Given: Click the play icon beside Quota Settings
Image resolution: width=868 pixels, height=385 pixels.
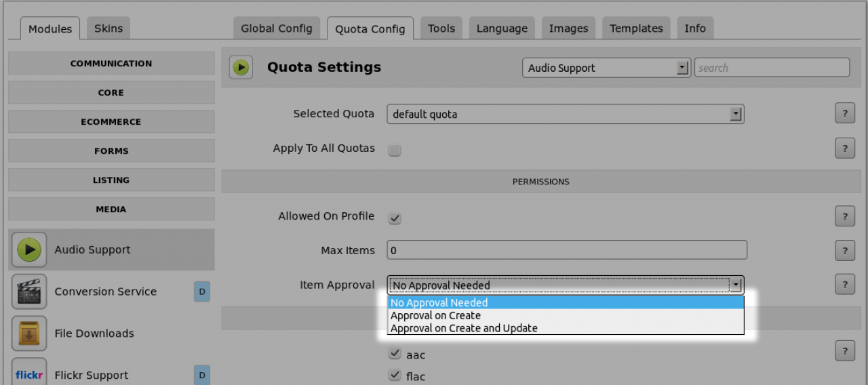Looking at the screenshot, I should [241, 67].
